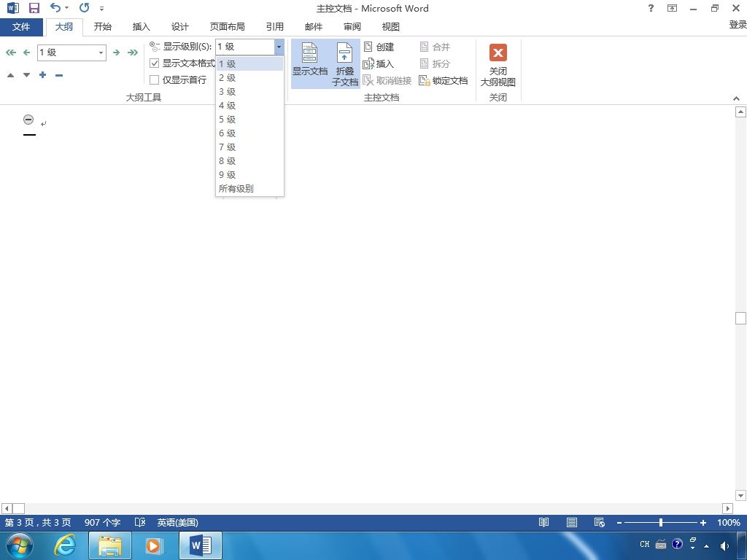
Task: Change language 英语(美国) in status bar
Action: [178, 522]
